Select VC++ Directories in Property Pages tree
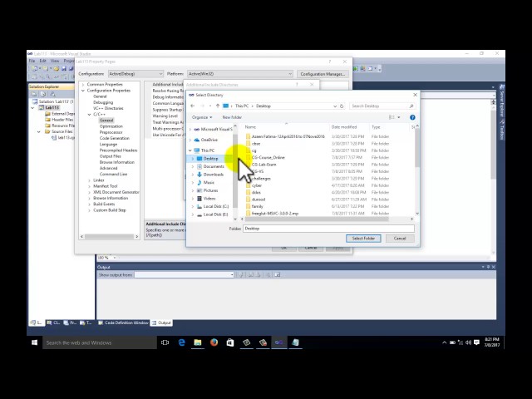Screen dimensions: 532x399 pyautogui.click(x=108, y=108)
